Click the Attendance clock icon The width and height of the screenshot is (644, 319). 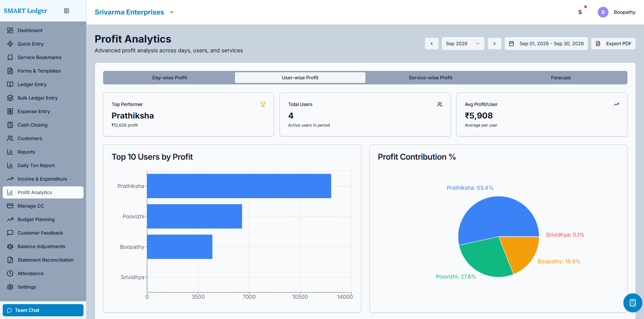pyautogui.click(x=10, y=273)
